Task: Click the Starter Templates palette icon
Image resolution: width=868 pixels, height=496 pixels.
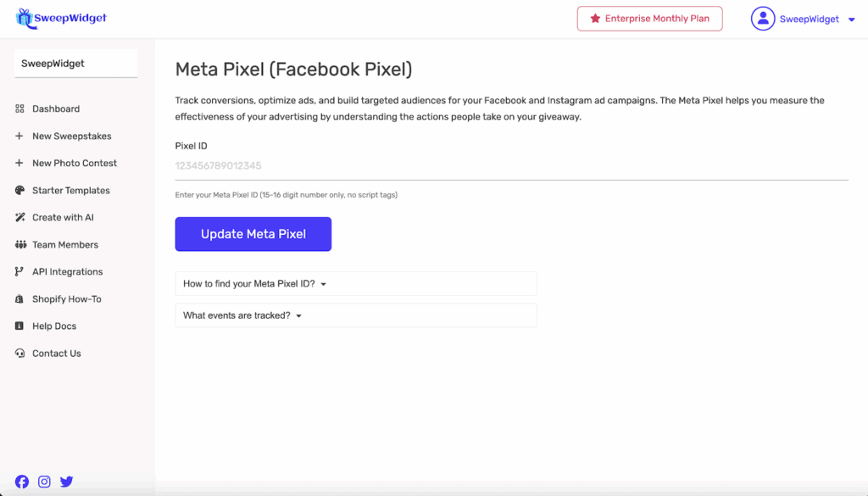Action: coord(19,190)
